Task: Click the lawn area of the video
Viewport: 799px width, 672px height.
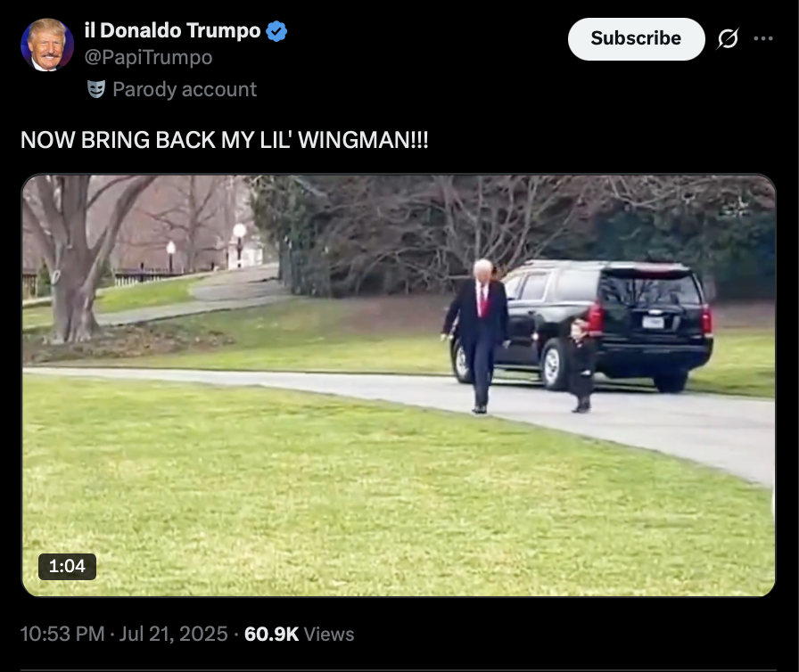Action: pyautogui.click(x=306, y=488)
